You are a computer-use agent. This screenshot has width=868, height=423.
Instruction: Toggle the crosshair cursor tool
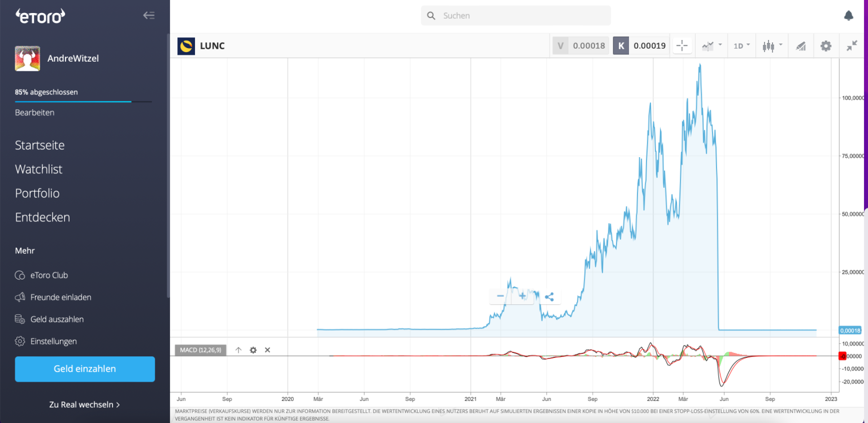[682, 46]
